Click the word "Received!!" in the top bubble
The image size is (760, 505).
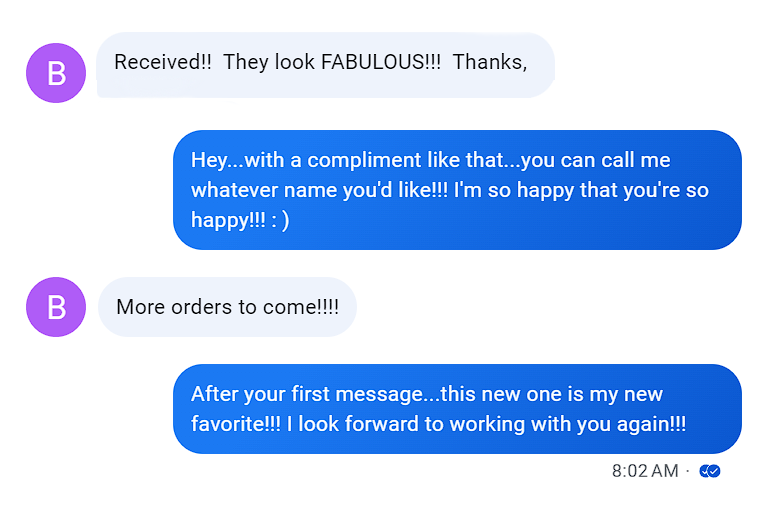point(163,62)
